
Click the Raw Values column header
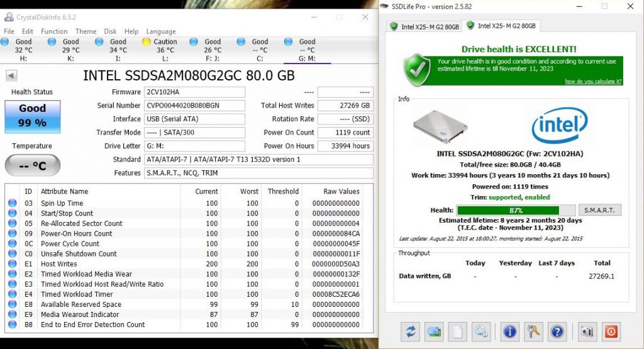point(341,191)
